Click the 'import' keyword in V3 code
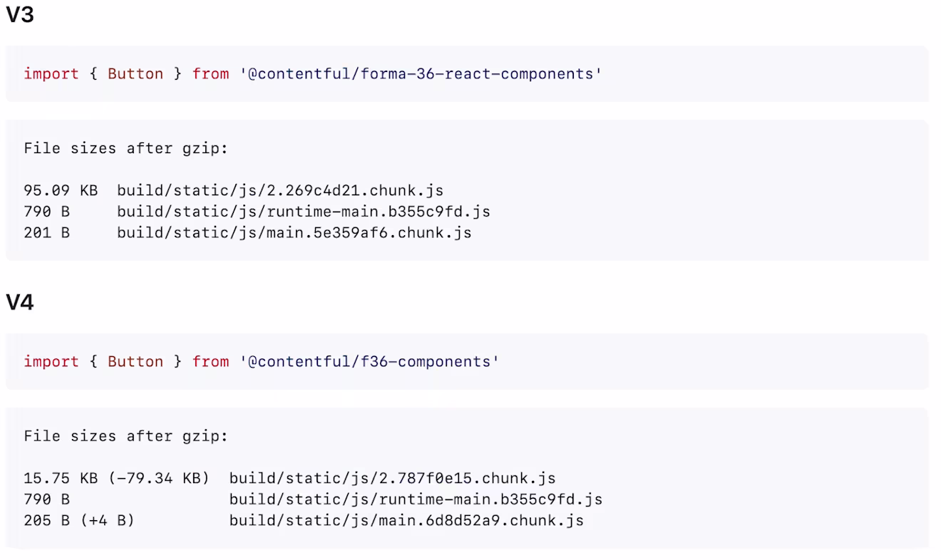The image size is (941, 560). (51, 73)
